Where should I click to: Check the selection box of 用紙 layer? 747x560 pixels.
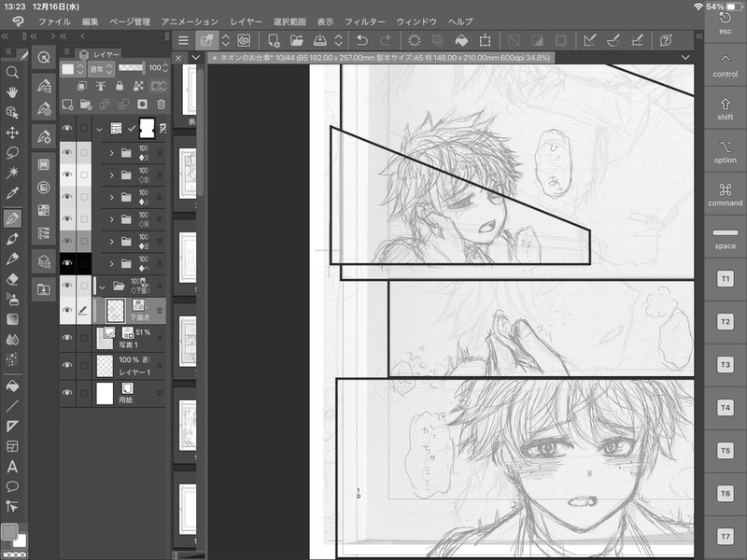84,393
